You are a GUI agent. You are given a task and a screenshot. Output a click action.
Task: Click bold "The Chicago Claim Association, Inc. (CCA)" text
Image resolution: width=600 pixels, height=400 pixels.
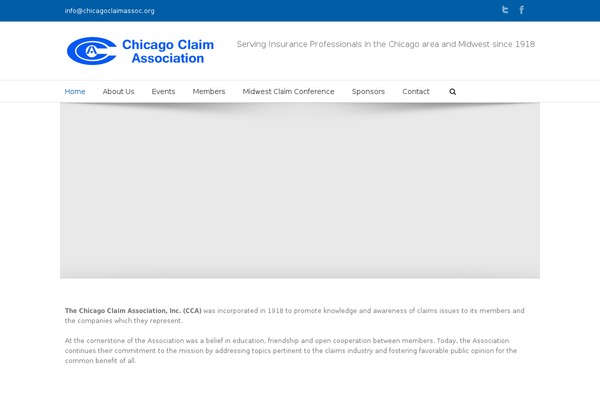pyautogui.click(x=133, y=311)
